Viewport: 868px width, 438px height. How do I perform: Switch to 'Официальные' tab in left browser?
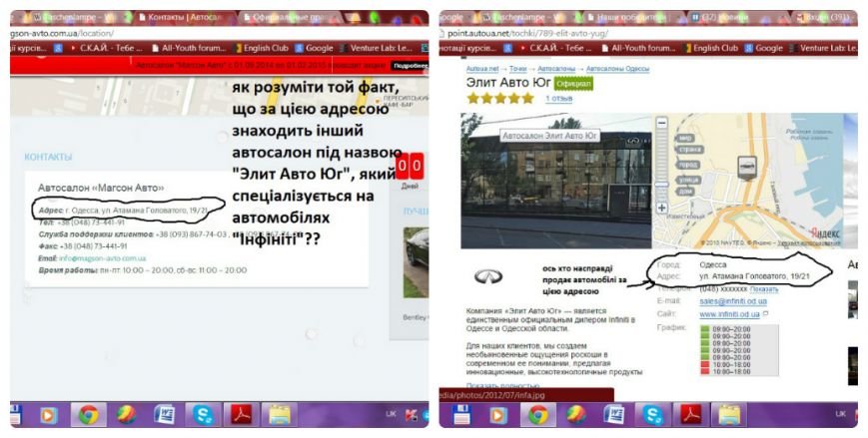[x=292, y=17]
